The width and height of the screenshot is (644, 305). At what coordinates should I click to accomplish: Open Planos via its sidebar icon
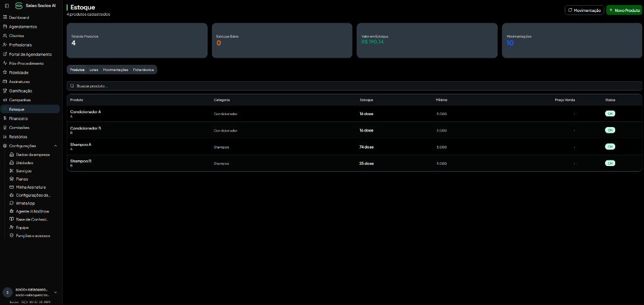coord(11,179)
